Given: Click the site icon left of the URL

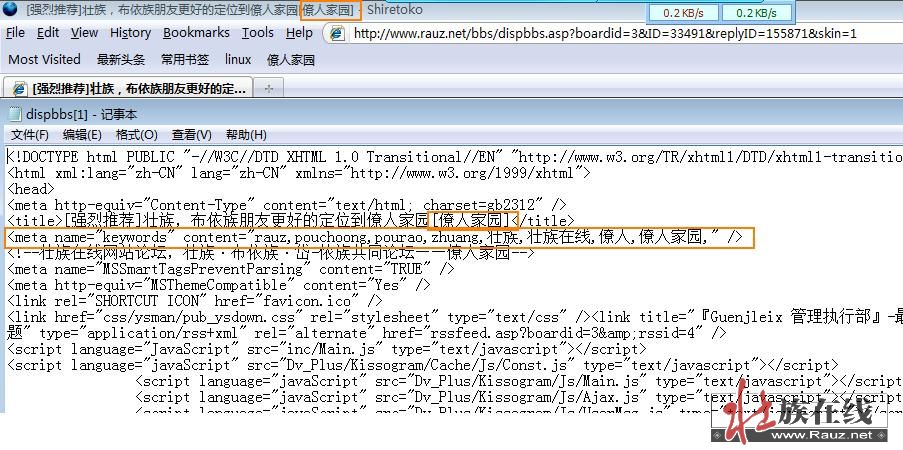Looking at the screenshot, I should [x=337, y=33].
